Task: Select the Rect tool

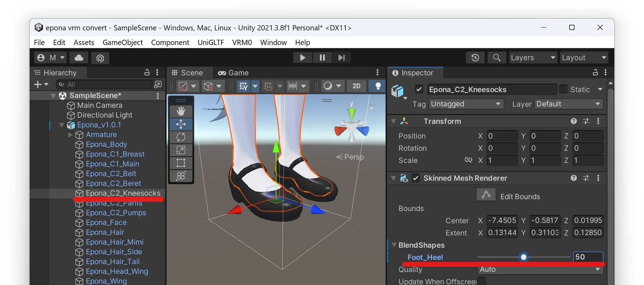Action: pyautogui.click(x=181, y=163)
